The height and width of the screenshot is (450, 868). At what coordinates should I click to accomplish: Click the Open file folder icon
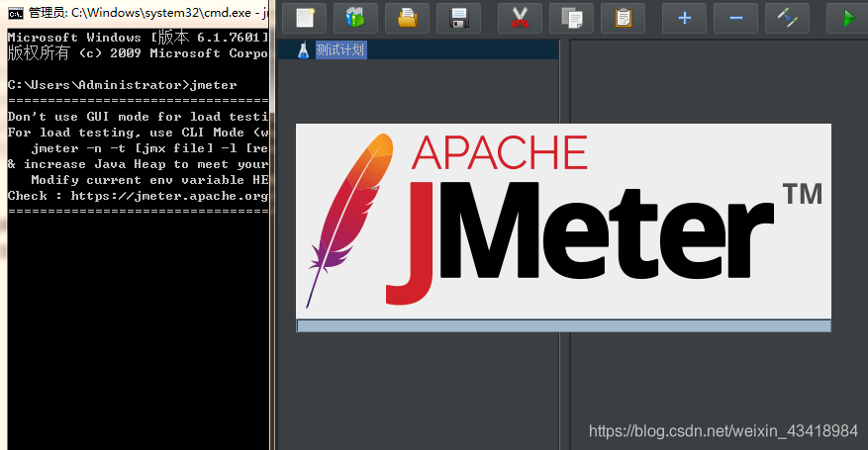coord(408,18)
